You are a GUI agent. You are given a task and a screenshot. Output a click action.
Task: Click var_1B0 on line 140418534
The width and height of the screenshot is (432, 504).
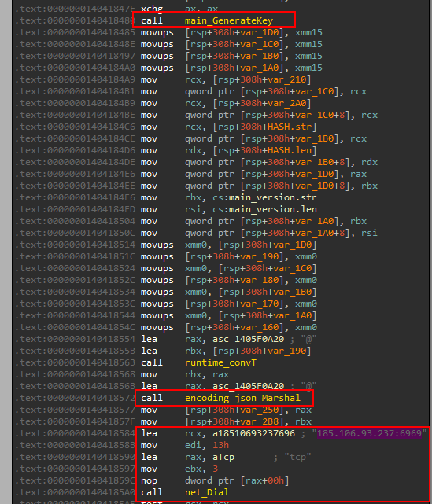292,292
